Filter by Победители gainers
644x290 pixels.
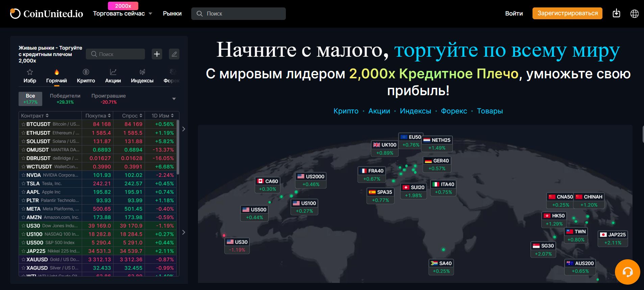tap(65, 99)
